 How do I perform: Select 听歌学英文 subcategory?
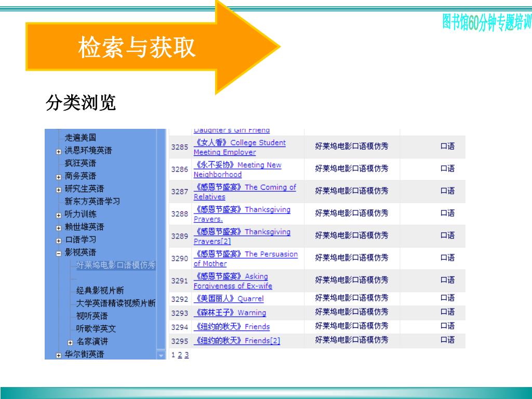point(96,328)
